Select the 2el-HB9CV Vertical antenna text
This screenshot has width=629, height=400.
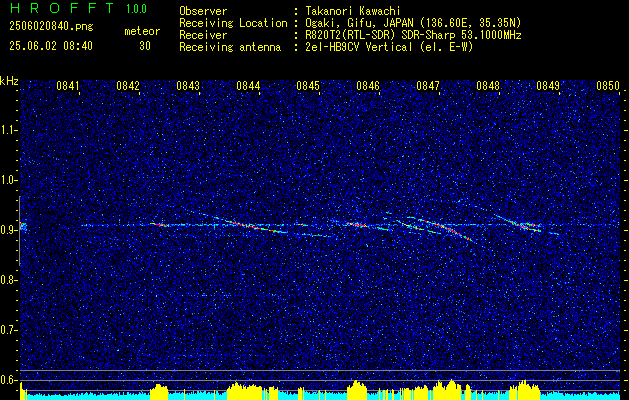[390, 47]
